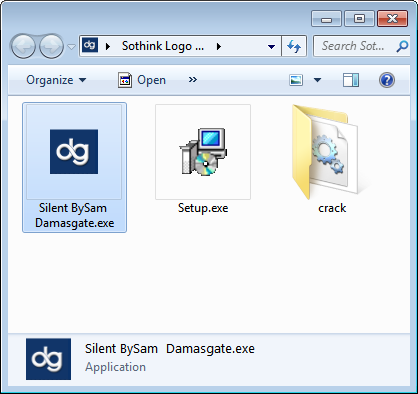The height and width of the screenshot is (394, 418).
Task: Click the details pane filename text
Action: [x=170, y=349]
